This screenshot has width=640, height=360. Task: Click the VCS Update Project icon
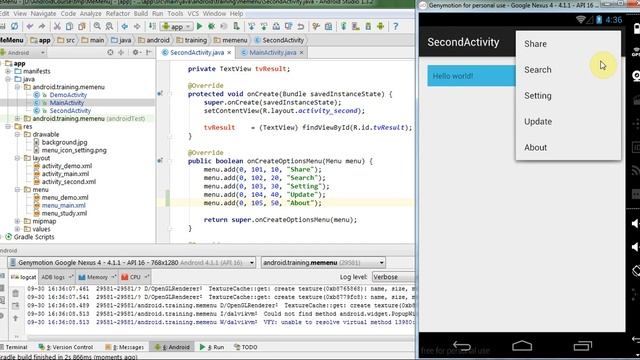[x=251, y=27]
